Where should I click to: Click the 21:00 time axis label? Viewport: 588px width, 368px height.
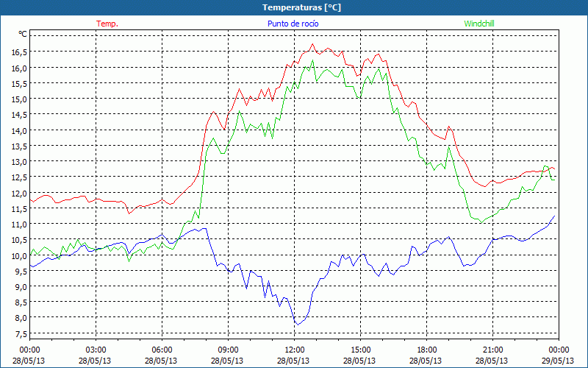[x=492, y=350]
